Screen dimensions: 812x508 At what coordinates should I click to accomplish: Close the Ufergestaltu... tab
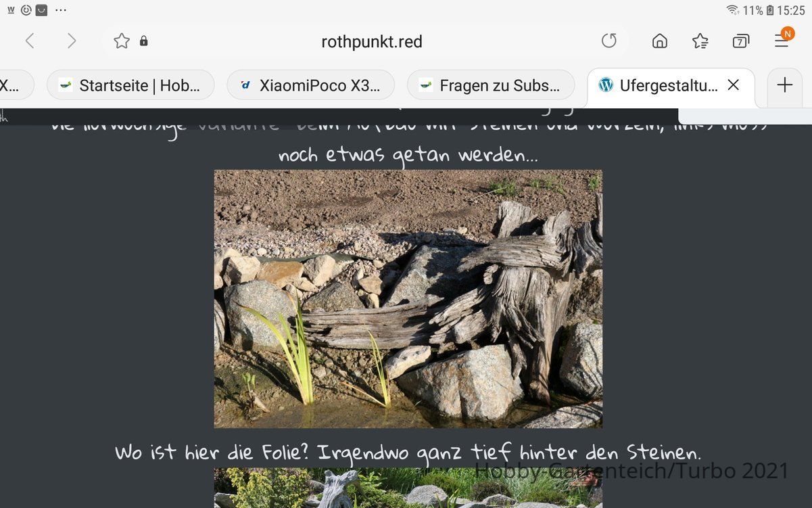[733, 85]
